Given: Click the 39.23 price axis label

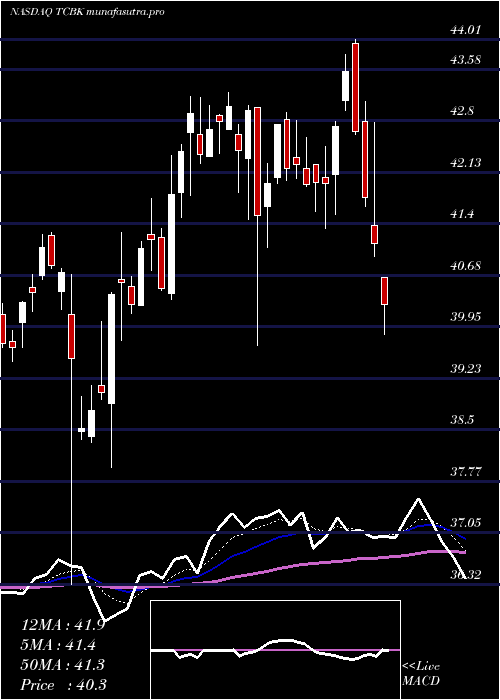Looking at the screenshot, I should [466, 369].
